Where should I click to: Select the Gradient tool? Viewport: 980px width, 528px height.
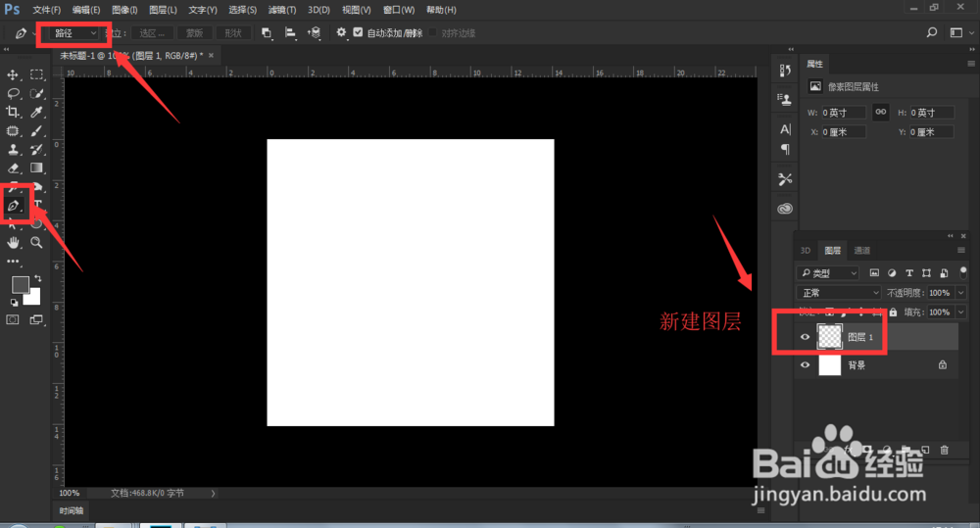click(x=37, y=168)
